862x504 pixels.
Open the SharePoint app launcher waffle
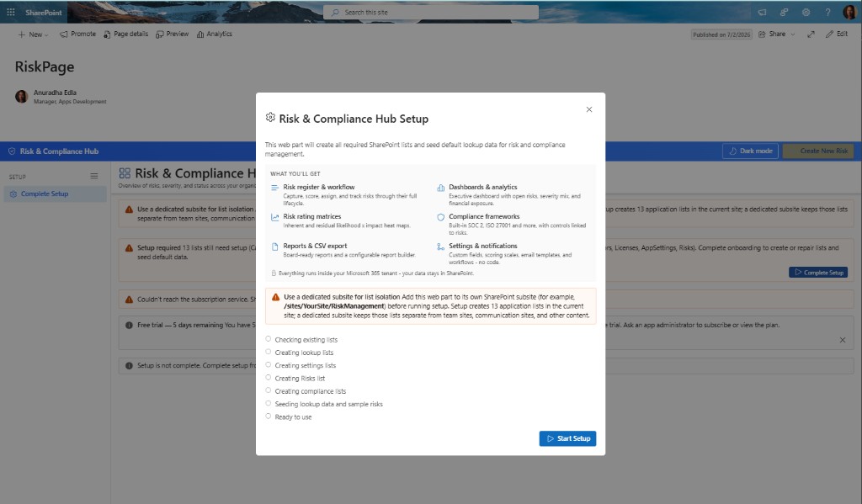(10, 12)
